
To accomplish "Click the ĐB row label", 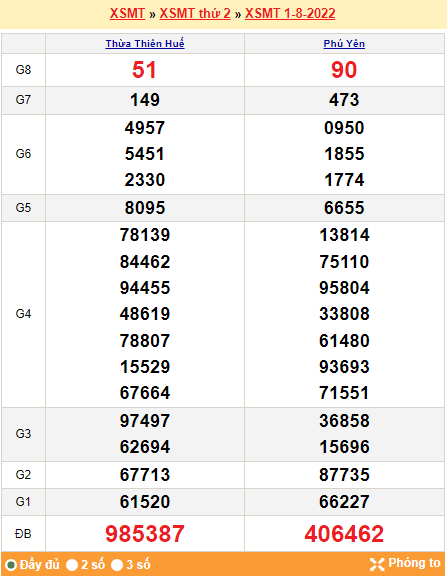I will point(23,534).
